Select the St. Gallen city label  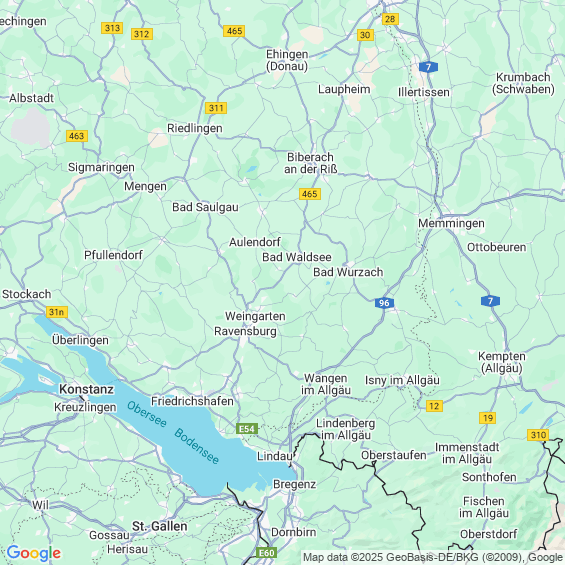160,526
